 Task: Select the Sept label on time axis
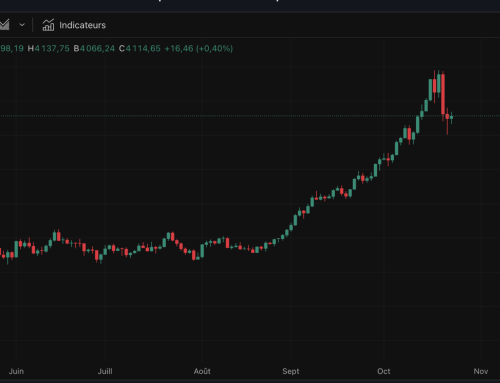pyautogui.click(x=291, y=371)
